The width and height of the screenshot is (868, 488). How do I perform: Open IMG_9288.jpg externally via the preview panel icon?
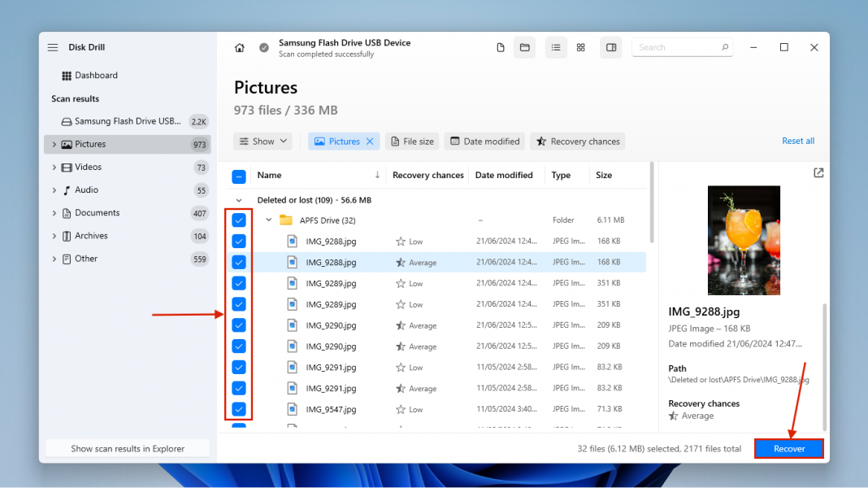click(818, 172)
